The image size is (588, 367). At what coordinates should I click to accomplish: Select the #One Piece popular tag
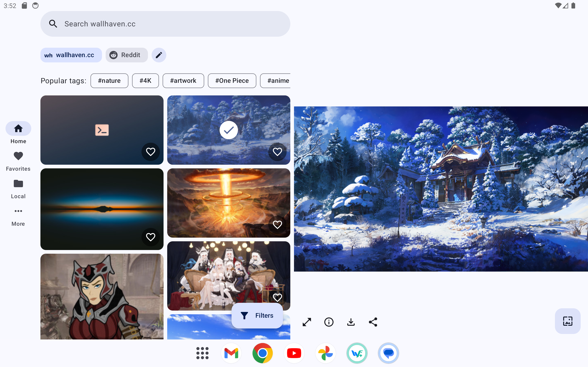(x=232, y=81)
